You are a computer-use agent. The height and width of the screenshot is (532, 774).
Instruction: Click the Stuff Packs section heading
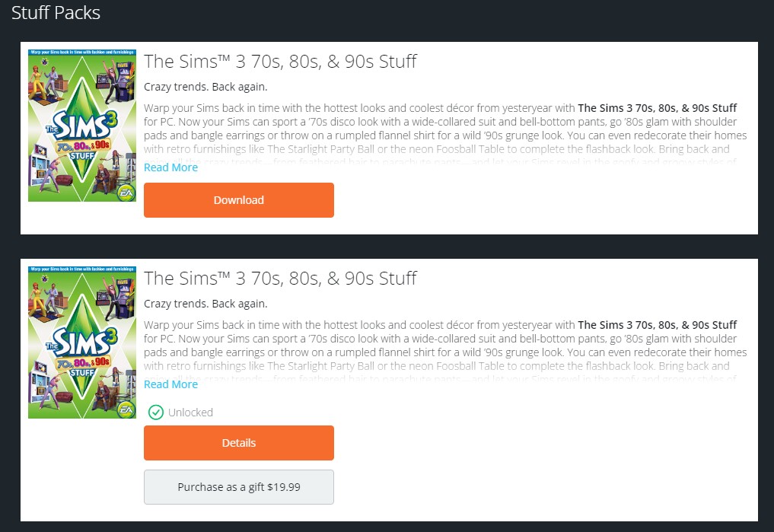[56, 13]
